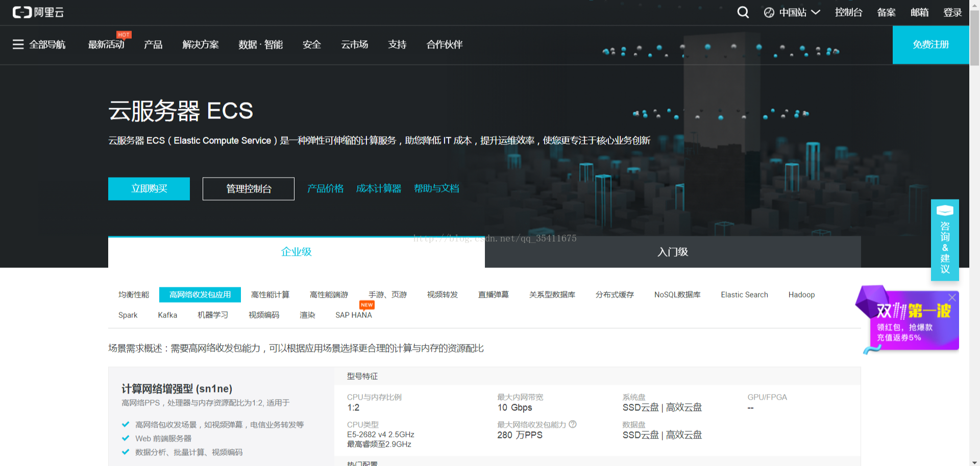Close the 双11第一波 promo banner
980x466 pixels.
click(952, 298)
